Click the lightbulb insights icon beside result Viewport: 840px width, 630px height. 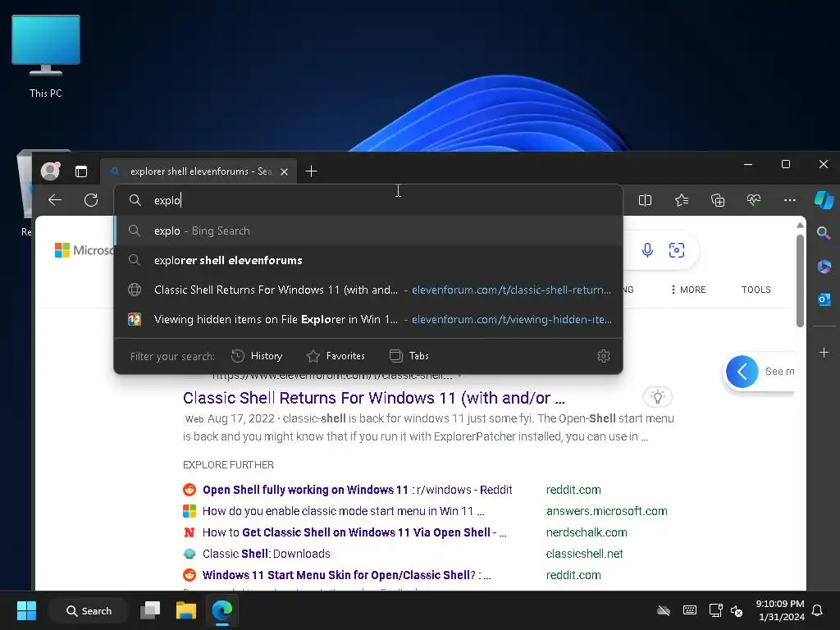click(657, 397)
